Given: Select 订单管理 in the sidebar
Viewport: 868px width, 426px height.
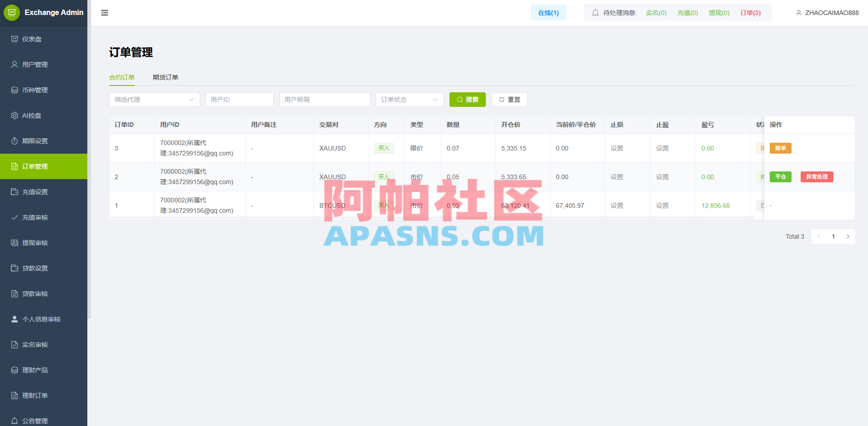Looking at the screenshot, I should pos(44,166).
